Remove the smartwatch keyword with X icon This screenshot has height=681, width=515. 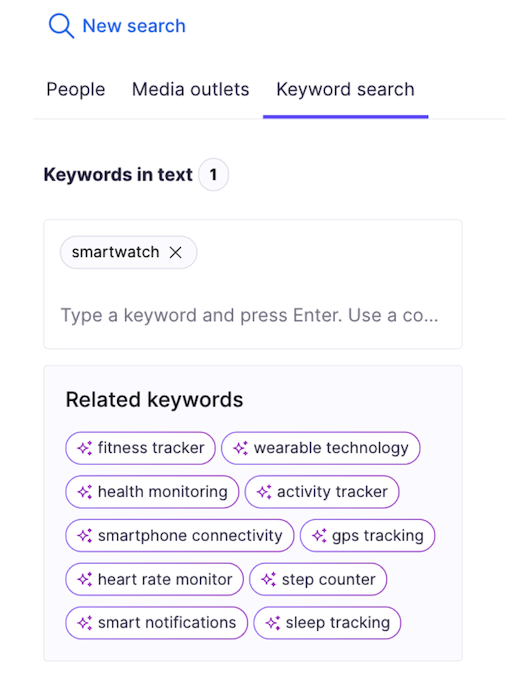175,252
